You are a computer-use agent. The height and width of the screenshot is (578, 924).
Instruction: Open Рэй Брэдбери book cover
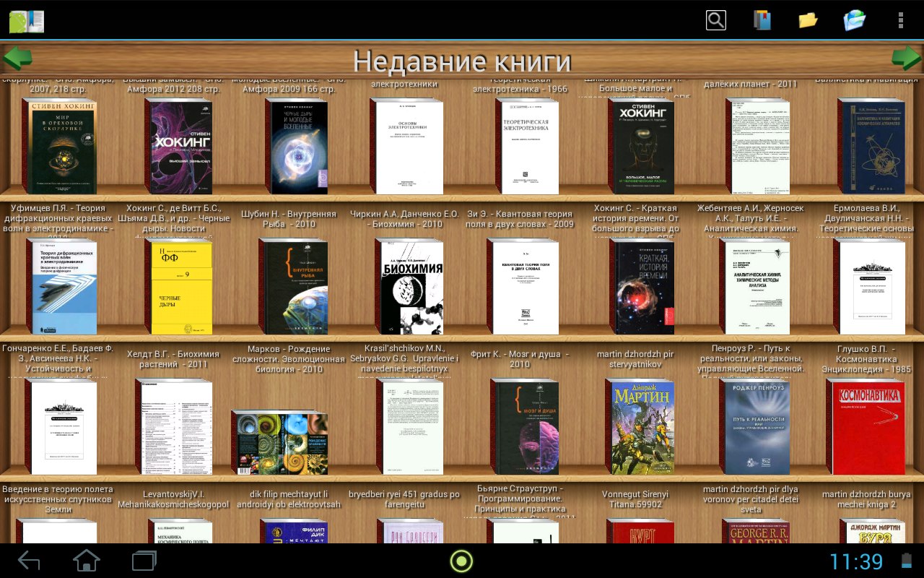coord(410,531)
